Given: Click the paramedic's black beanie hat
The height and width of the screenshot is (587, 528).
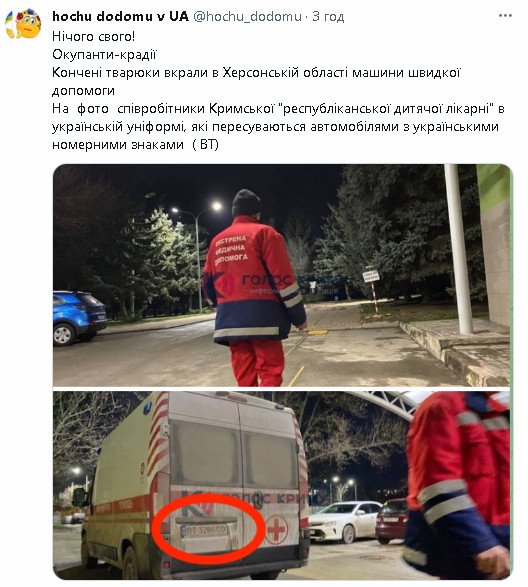Looking at the screenshot, I should pyautogui.click(x=246, y=203).
